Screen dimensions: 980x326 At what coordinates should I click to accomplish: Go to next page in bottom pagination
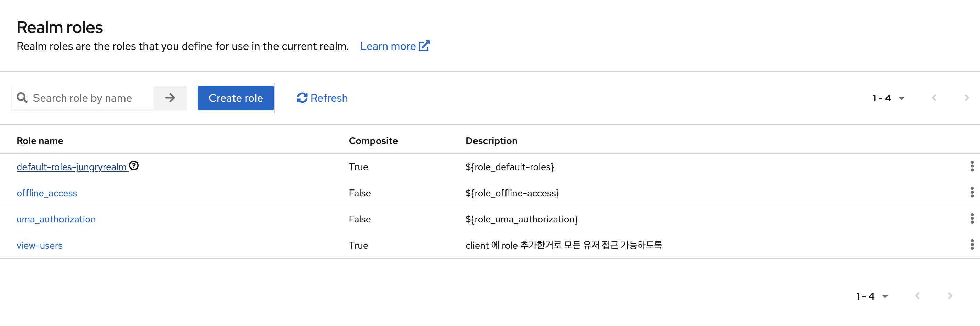coord(950,296)
